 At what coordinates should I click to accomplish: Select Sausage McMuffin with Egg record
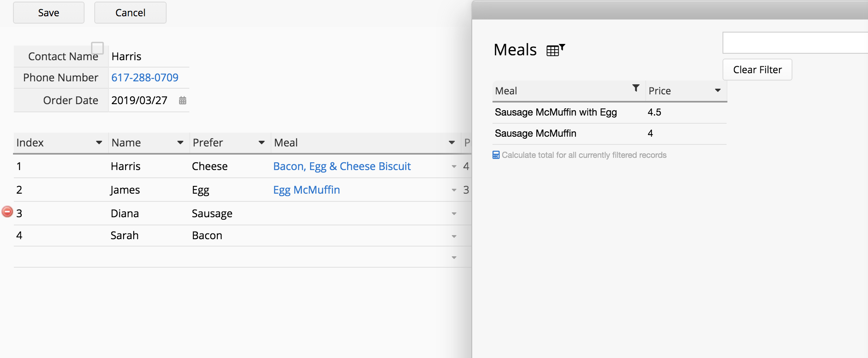(x=609, y=112)
